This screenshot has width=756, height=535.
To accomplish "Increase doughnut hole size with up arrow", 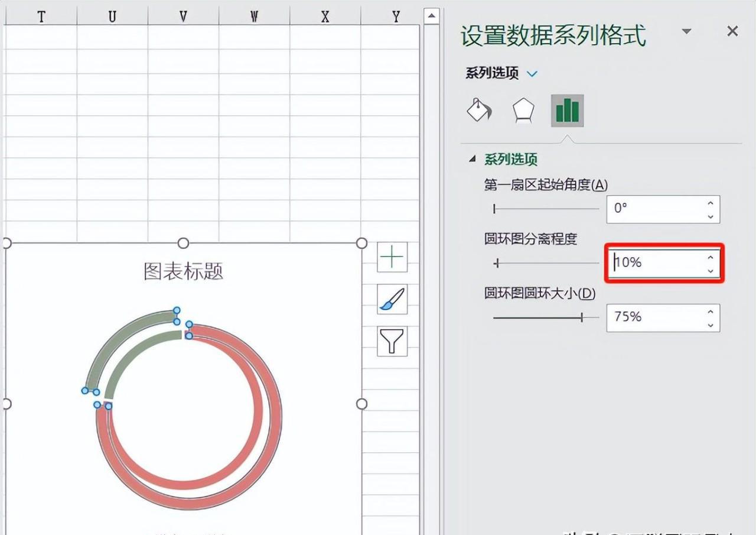I will (711, 312).
